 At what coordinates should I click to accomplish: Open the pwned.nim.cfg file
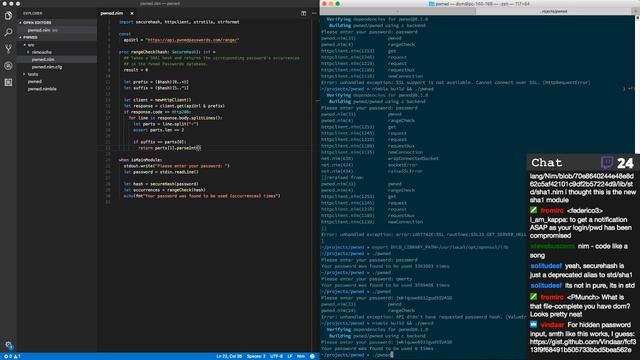point(47,67)
